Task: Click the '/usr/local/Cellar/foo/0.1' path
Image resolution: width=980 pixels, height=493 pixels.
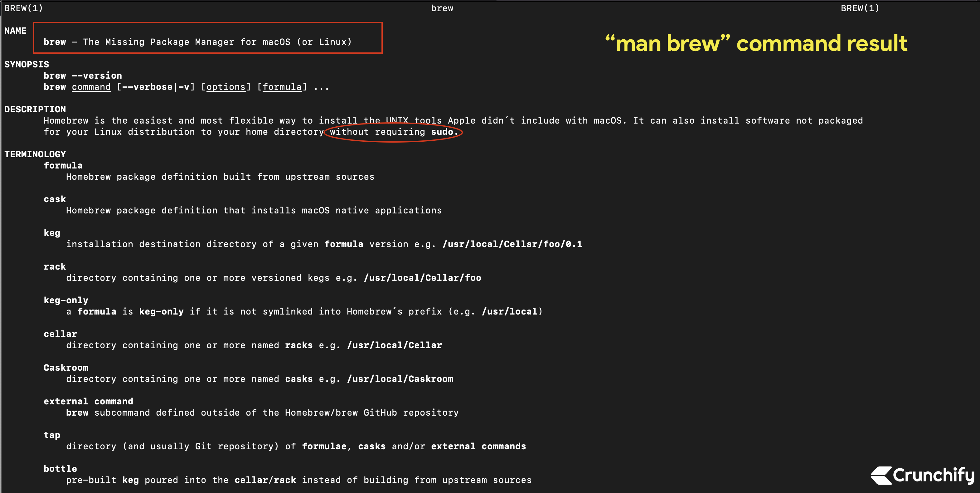Action: click(512, 244)
